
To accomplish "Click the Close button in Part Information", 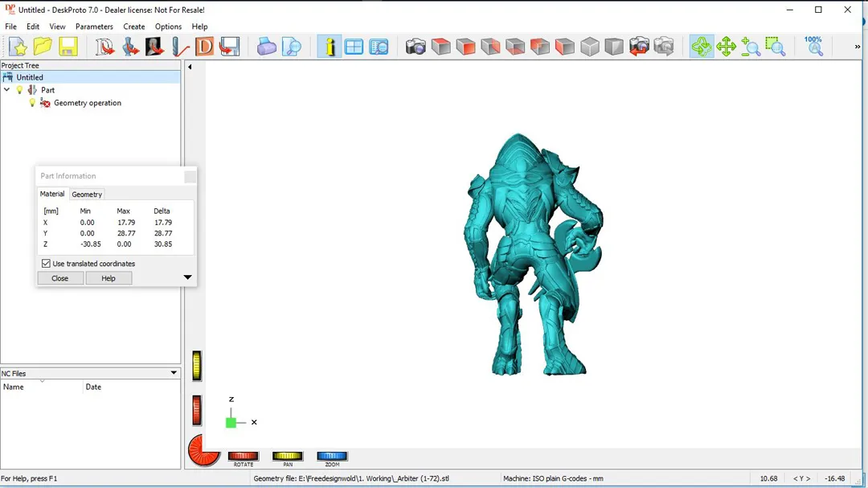I will tap(59, 278).
